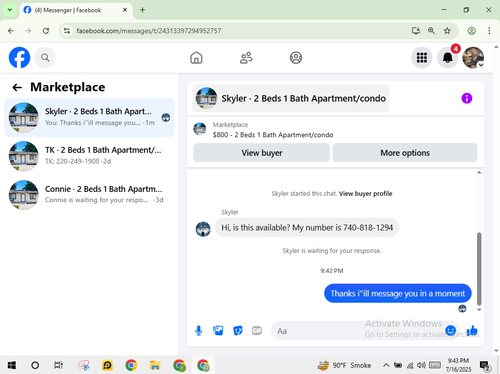Open the account profile picture menu
500x374 pixels.
(473, 58)
